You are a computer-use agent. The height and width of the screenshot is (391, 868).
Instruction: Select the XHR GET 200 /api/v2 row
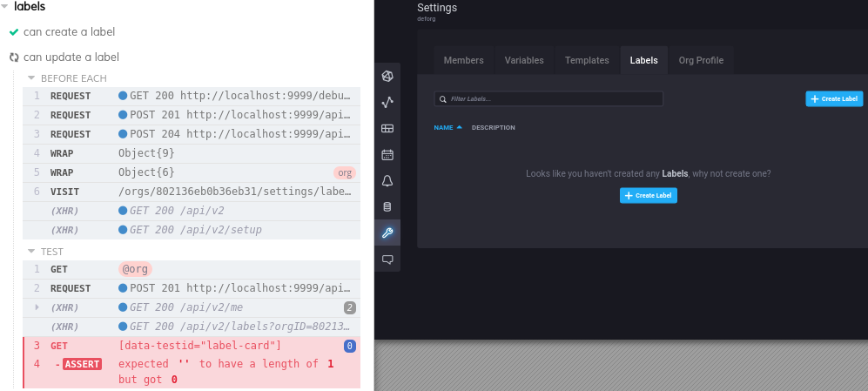pos(192,211)
